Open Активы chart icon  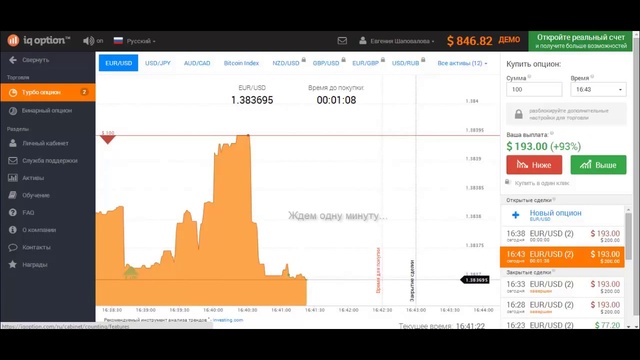coord(13,178)
